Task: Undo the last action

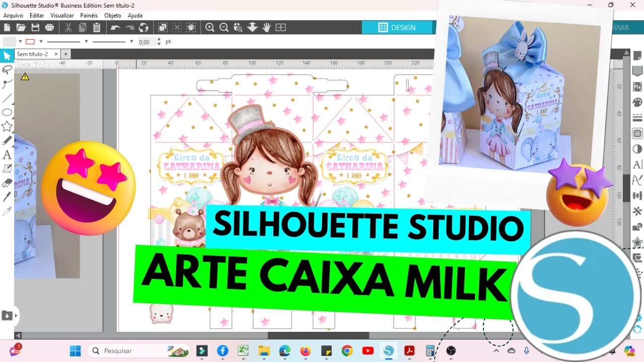Action: (x=115, y=27)
